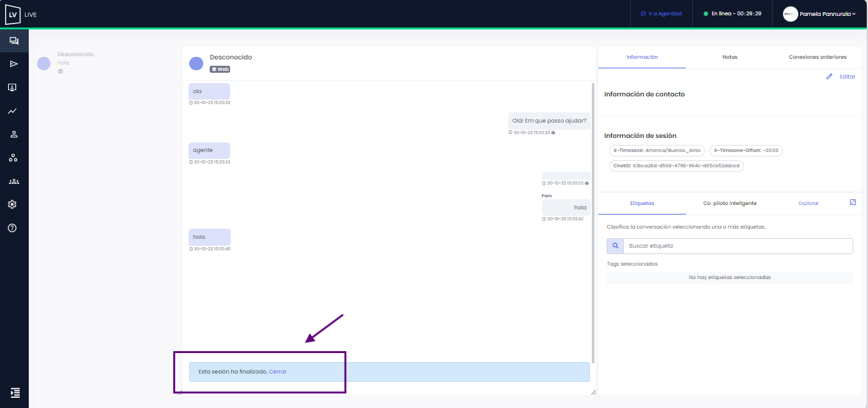This screenshot has height=408, width=868.
Task: Click the three-circles groups sidebar icon
Action: pyautogui.click(x=13, y=158)
